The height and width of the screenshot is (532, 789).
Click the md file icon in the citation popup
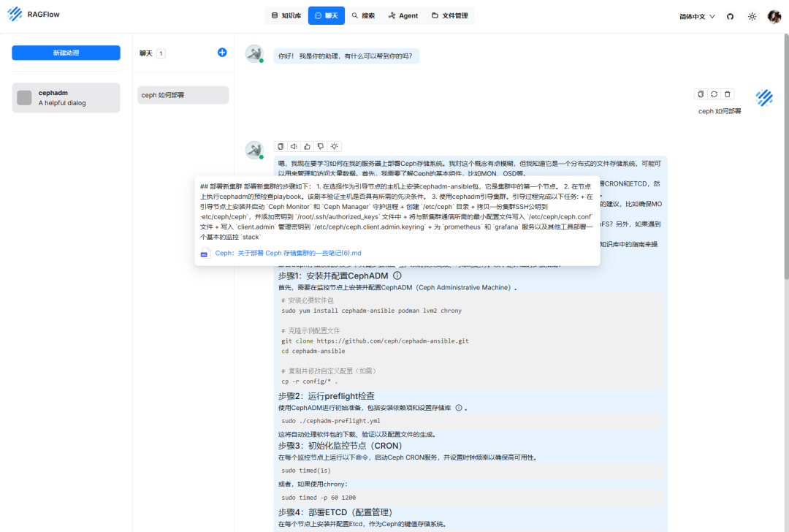pos(205,253)
